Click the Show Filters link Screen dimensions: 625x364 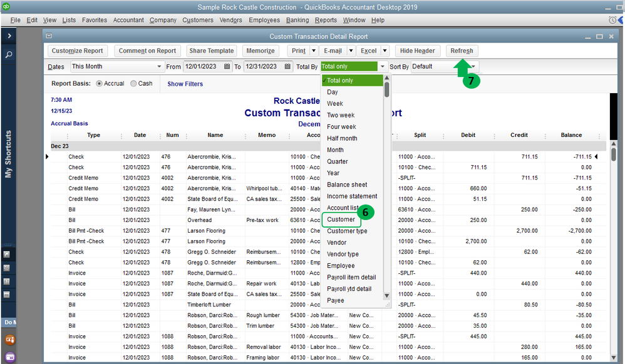pos(185,84)
